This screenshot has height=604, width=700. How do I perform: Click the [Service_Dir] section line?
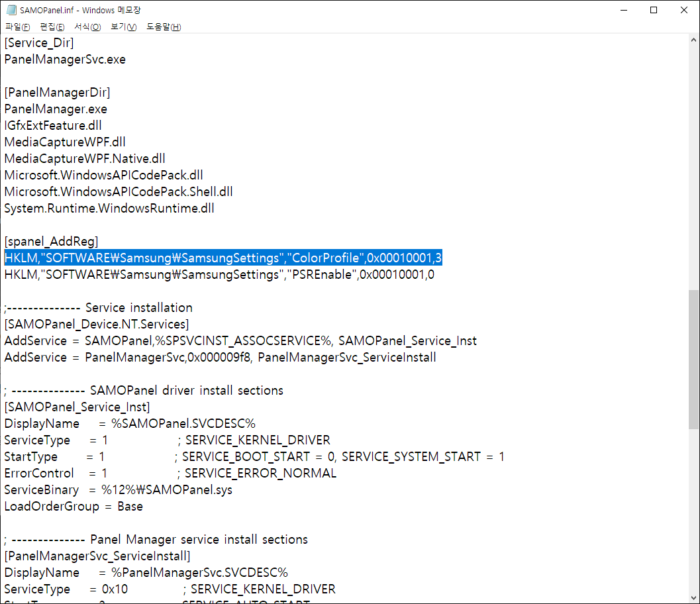click(x=39, y=43)
